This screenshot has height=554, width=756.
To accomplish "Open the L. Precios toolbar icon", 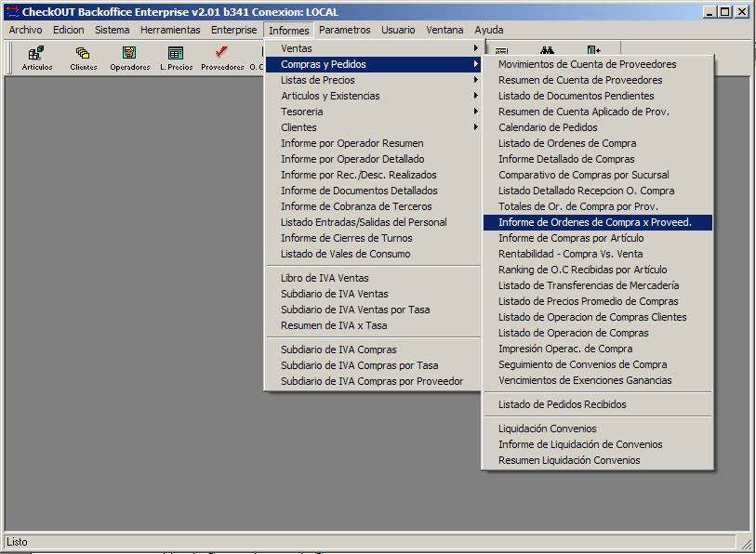I will click(x=176, y=58).
